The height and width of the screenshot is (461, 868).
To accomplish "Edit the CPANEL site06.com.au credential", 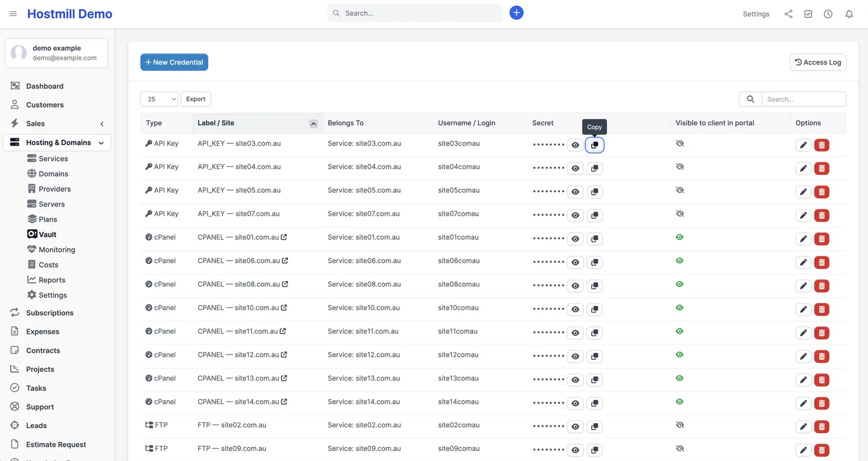I will point(803,262).
